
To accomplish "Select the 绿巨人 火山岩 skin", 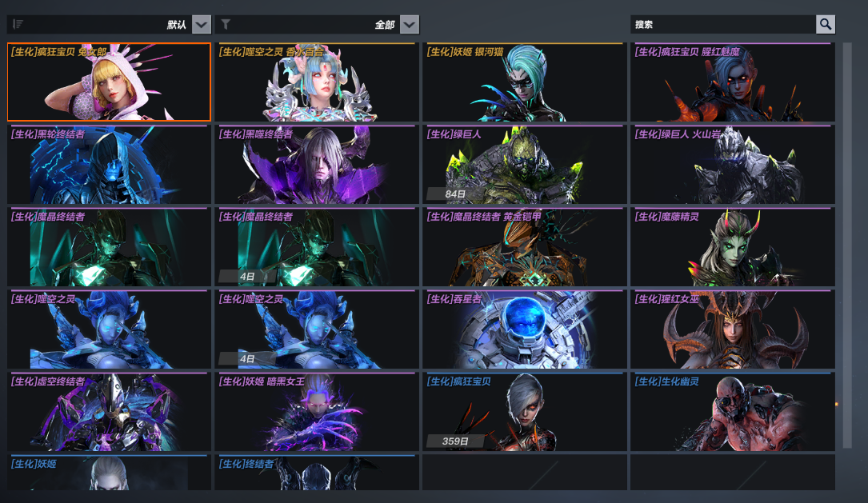I will (732, 165).
